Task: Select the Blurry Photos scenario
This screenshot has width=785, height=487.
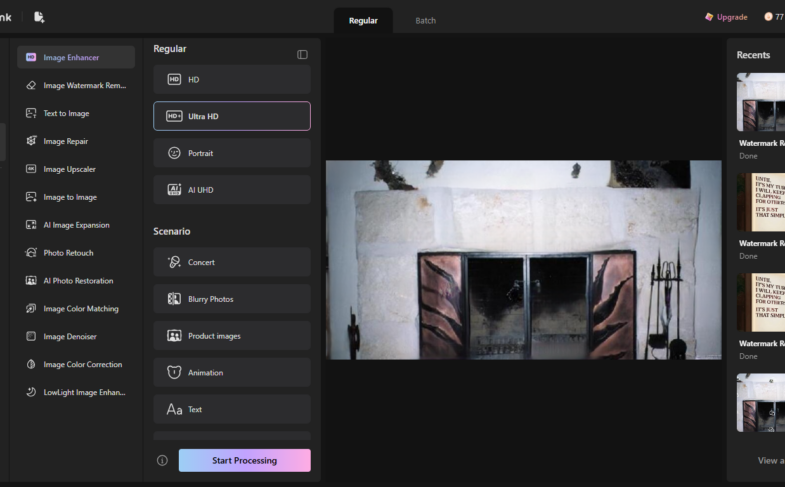Action: (x=232, y=299)
